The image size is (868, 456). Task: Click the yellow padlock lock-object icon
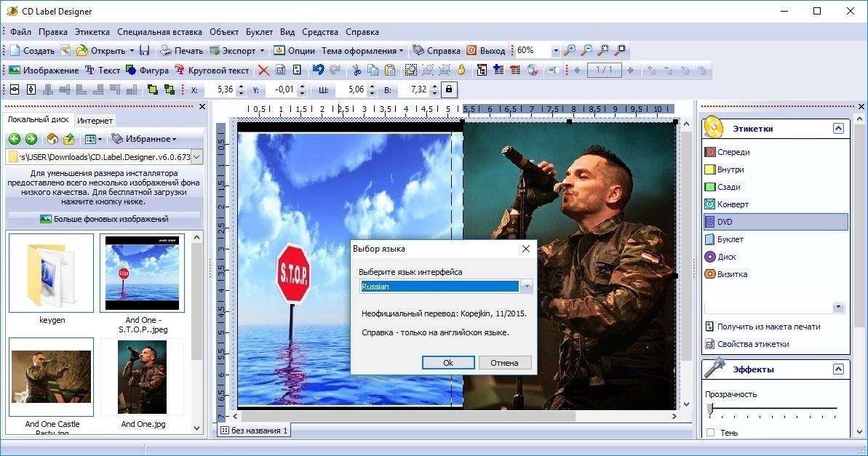[461, 71]
